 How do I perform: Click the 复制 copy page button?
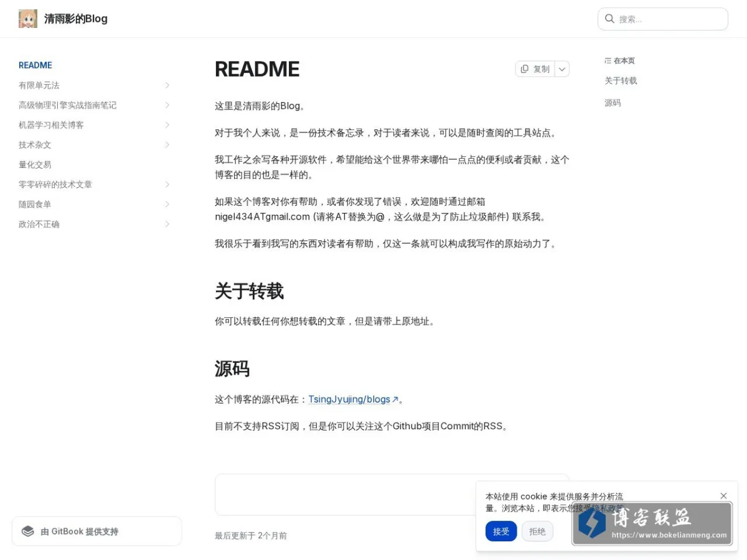coord(535,69)
